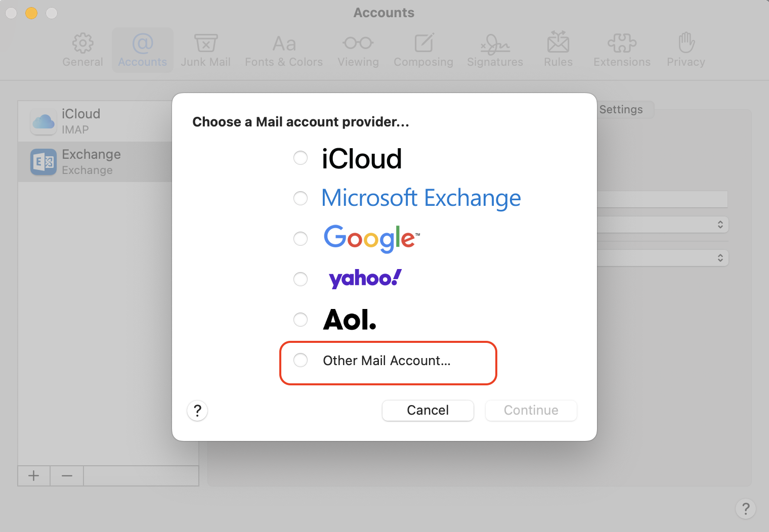The height and width of the screenshot is (532, 769).
Task: Open the Signatures preferences pane
Action: (x=495, y=50)
